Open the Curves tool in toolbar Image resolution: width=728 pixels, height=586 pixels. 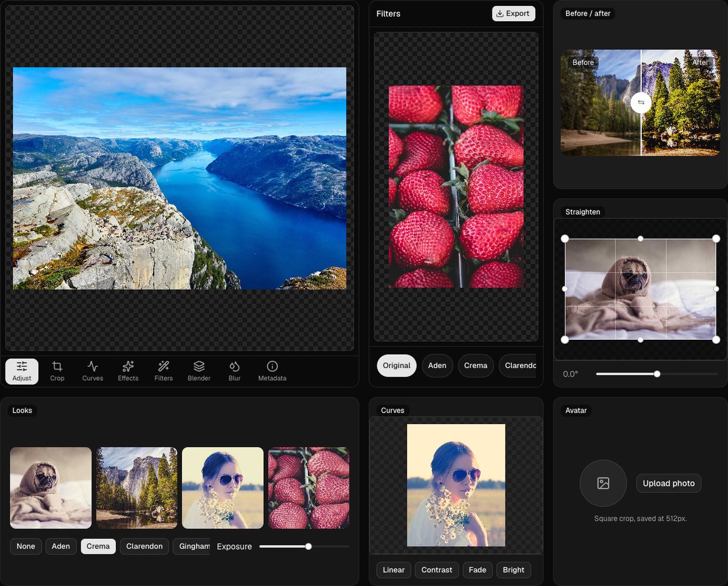[x=93, y=371]
